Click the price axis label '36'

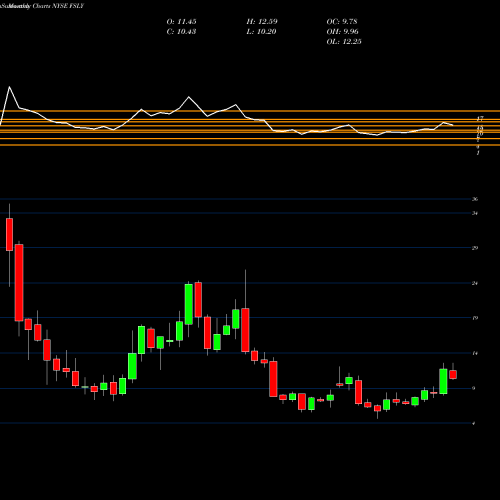click(475, 199)
